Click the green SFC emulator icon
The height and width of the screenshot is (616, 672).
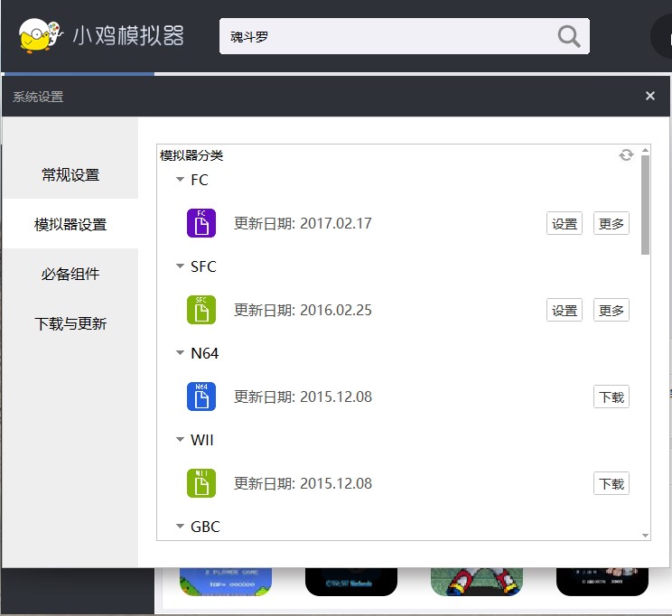[x=201, y=310]
